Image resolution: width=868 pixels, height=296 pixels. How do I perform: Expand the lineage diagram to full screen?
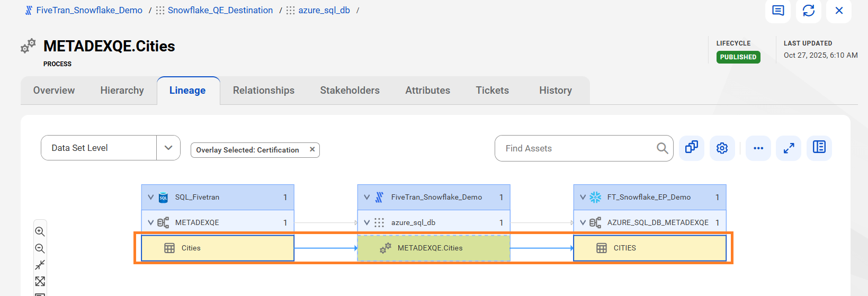tap(789, 148)
